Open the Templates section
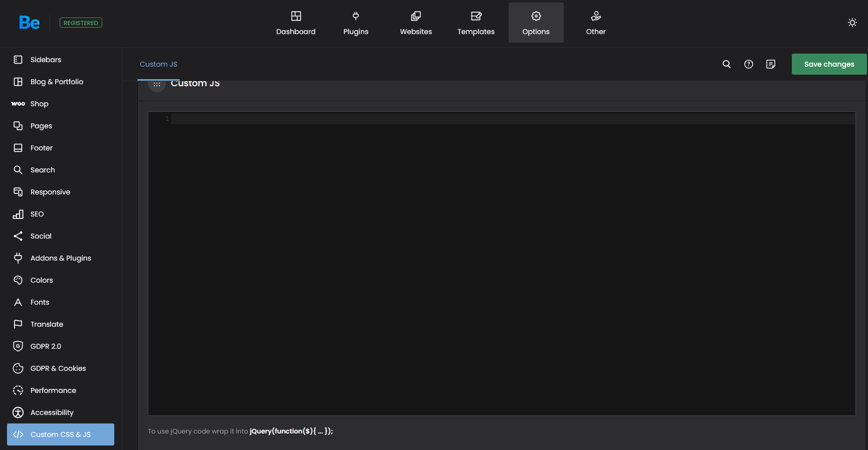The image size is (868, 450). point(476,23)
